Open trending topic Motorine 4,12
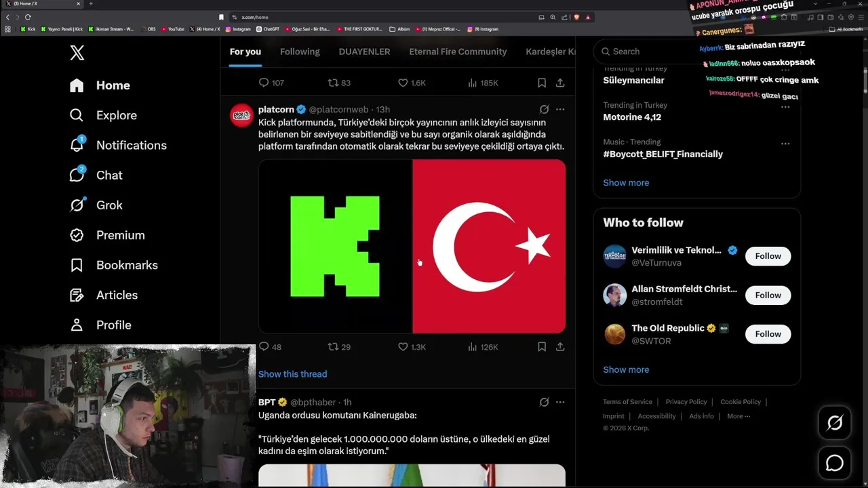 [632, 117]
